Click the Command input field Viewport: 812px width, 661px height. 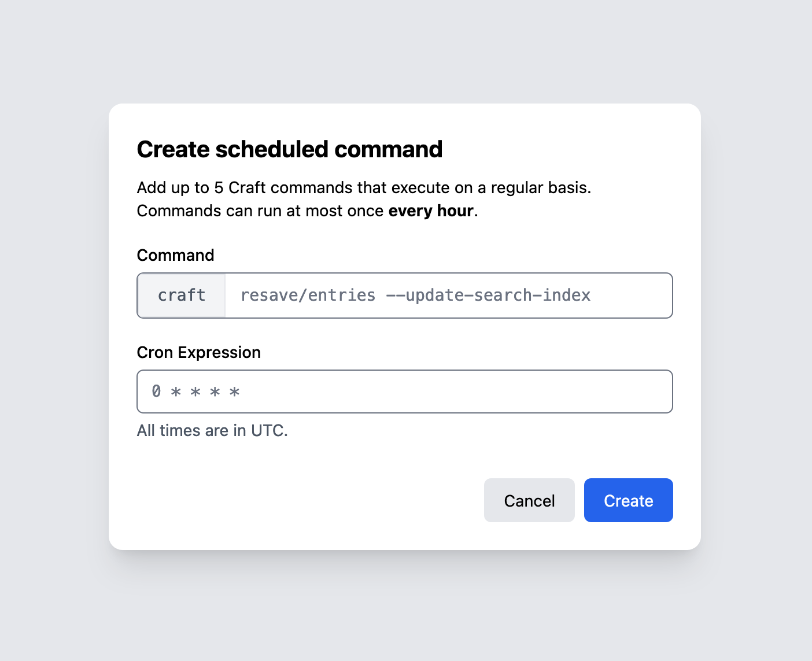click(x=448, y=296)
